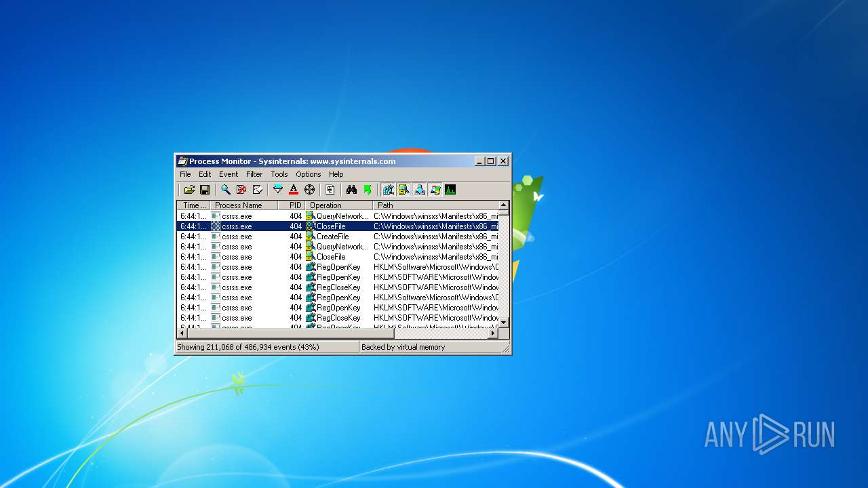Sort by the Process Name column header
868x488 pixels.
(244, 205)
